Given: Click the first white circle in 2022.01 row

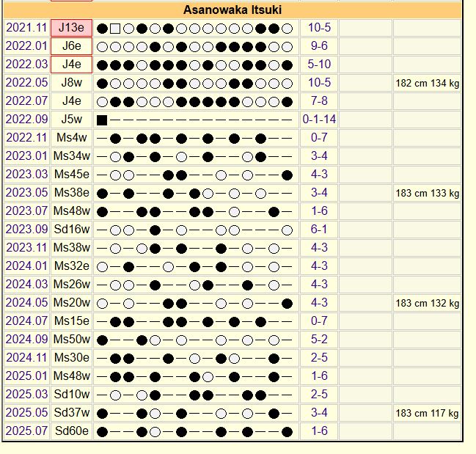Looking at the screenshot, I should click(x=102, y=47).
